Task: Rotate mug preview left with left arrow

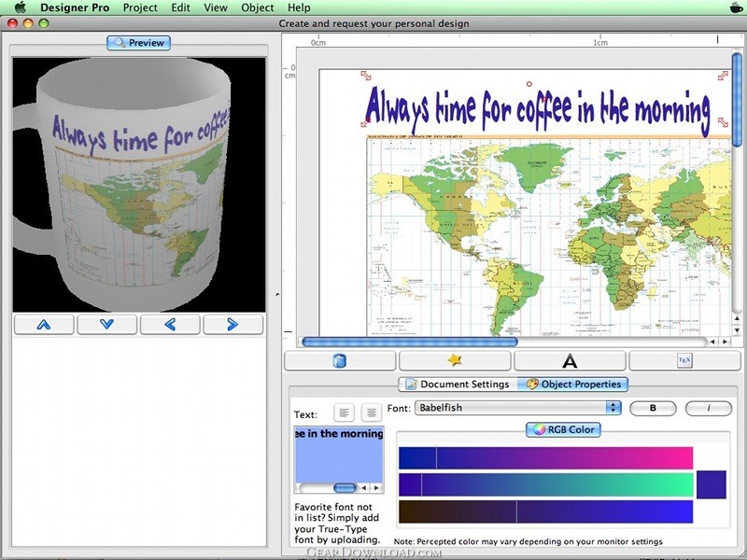Action: [x=170, y=325]
